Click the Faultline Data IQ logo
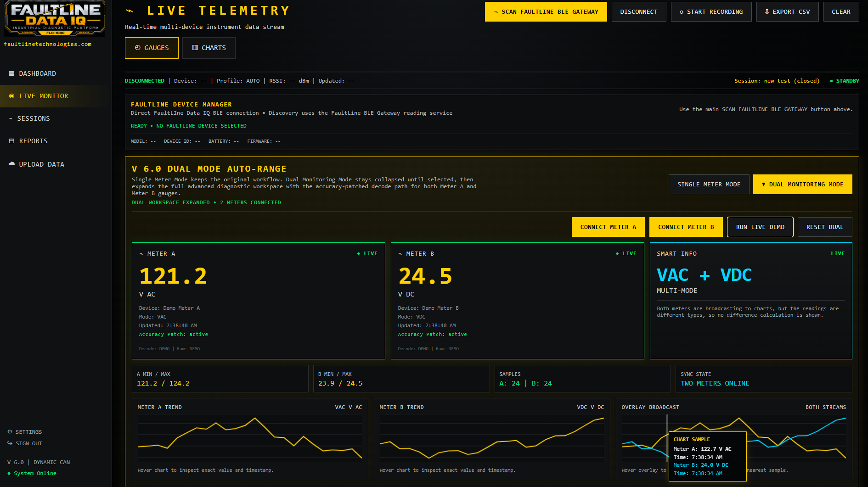Screen dimensions: 868x487 [x=55, y=18]
